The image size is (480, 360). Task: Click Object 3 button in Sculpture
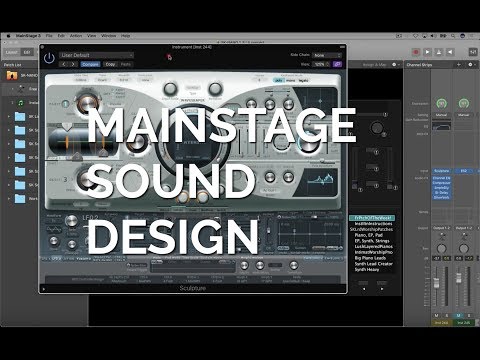pos(66,180)
